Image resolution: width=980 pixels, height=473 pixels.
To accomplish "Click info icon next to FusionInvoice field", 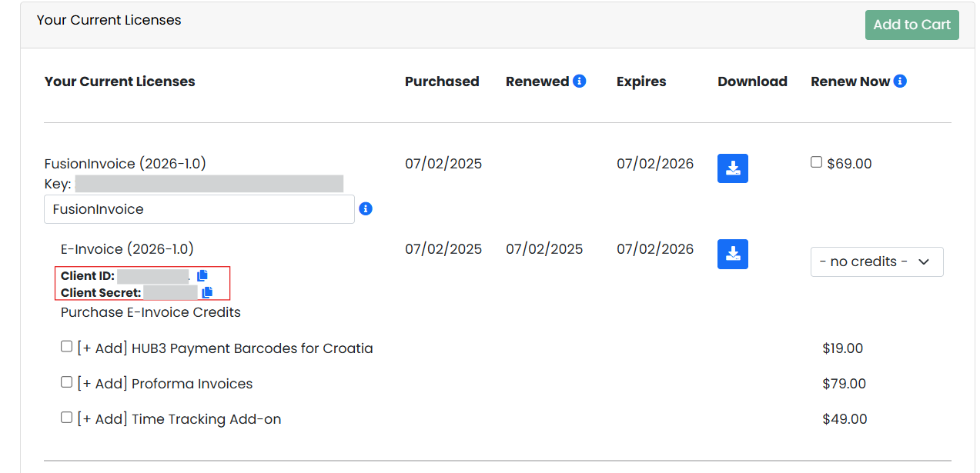I will [x=366, y=208].
